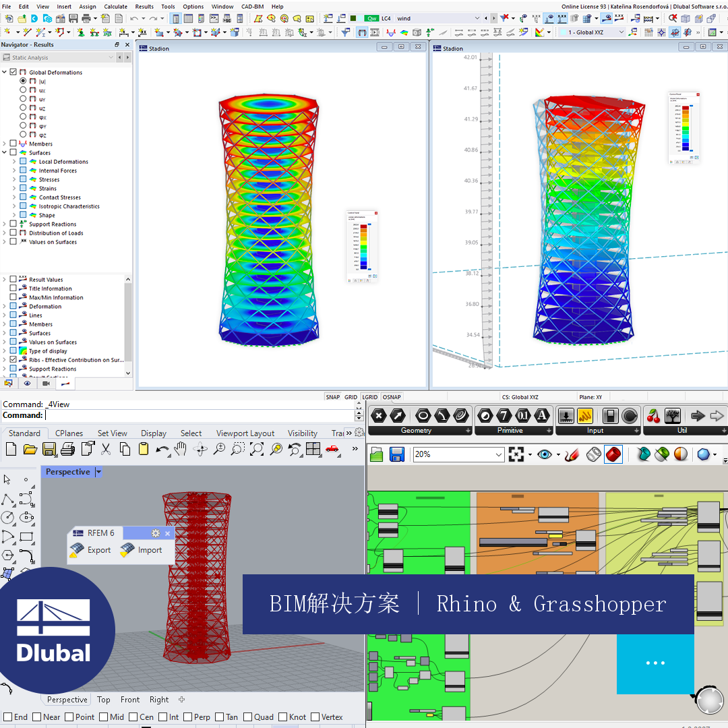This screenshot has width=728, height=728.
Task: Activate the Pan hand tool
Action: tap(180, 449)
